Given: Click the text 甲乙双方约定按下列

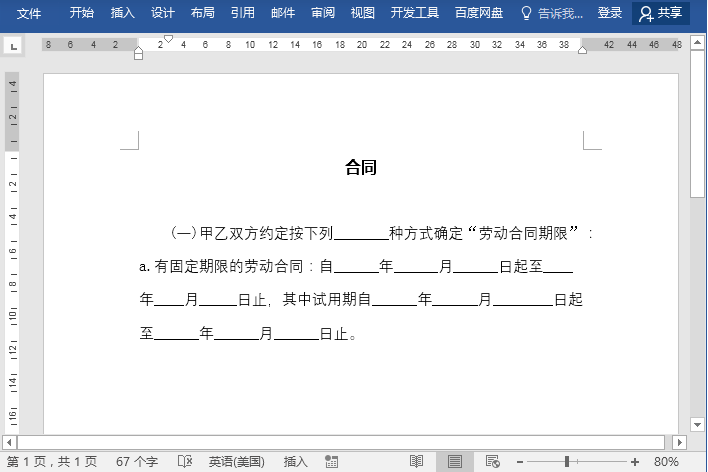Looking at the screenshot, I should [266, 233].
